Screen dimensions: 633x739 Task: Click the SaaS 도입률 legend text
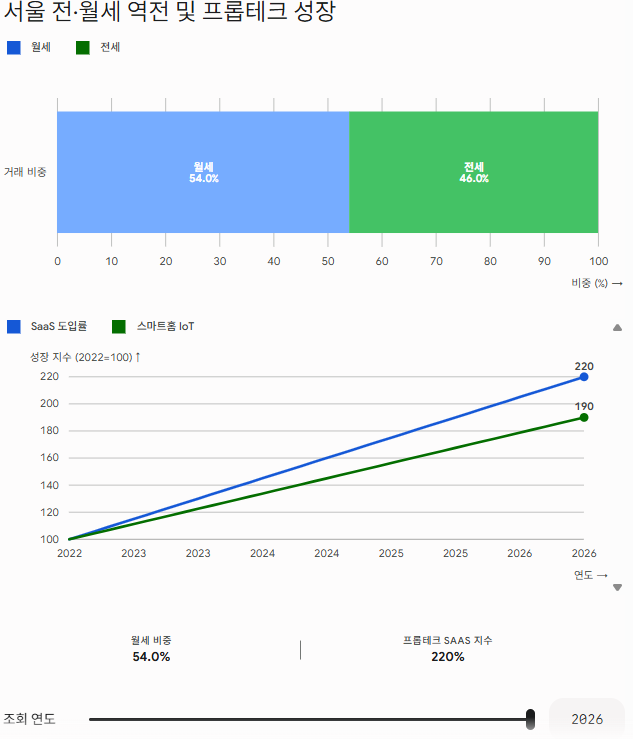(59, 326)
